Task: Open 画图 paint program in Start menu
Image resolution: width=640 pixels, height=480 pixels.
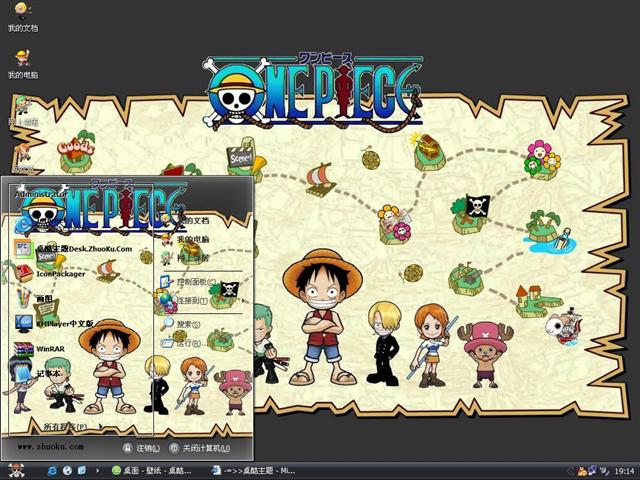Action: (x=33, y=299)
